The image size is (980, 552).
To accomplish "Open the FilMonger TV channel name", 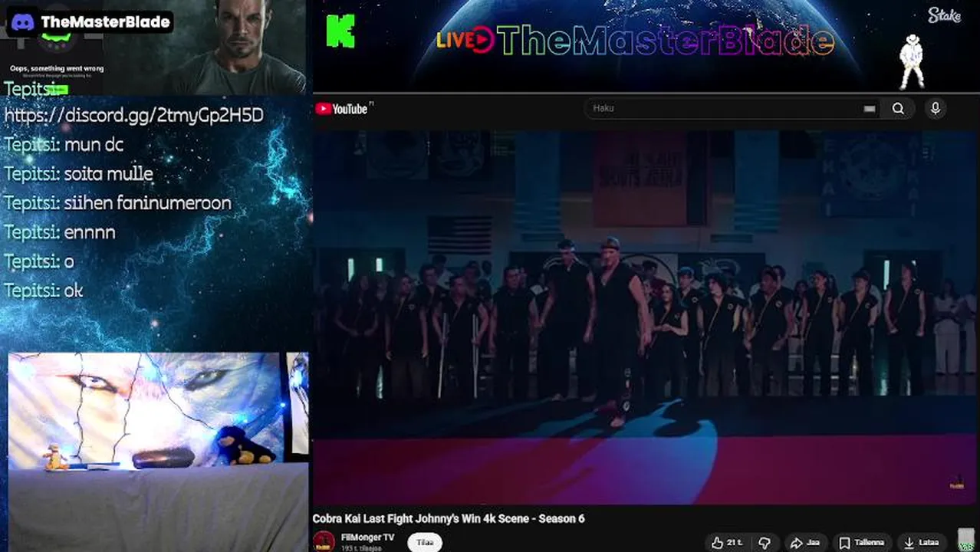I will coord(368,537).
